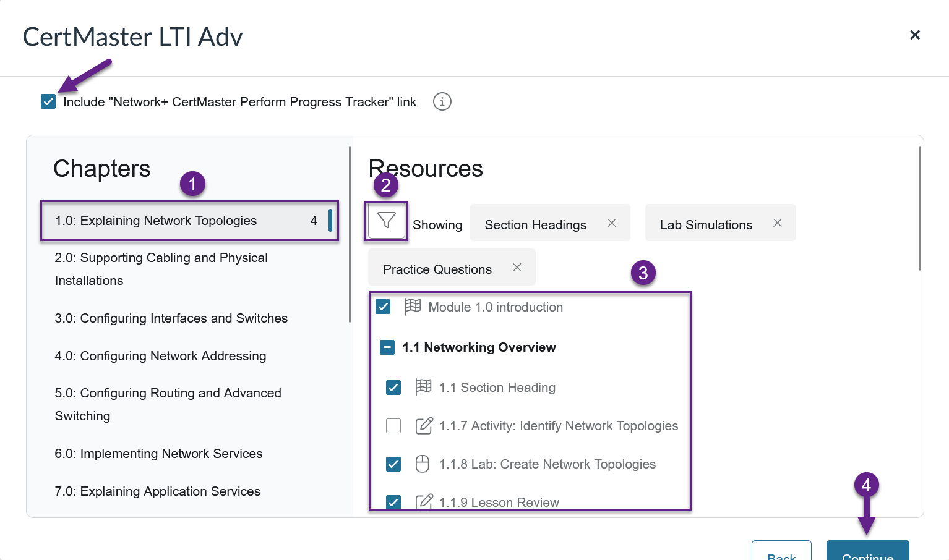Uncheck Include Progress Tracker link checkbox
Viewport: 949px width, 560px height.
click(48, 101)
